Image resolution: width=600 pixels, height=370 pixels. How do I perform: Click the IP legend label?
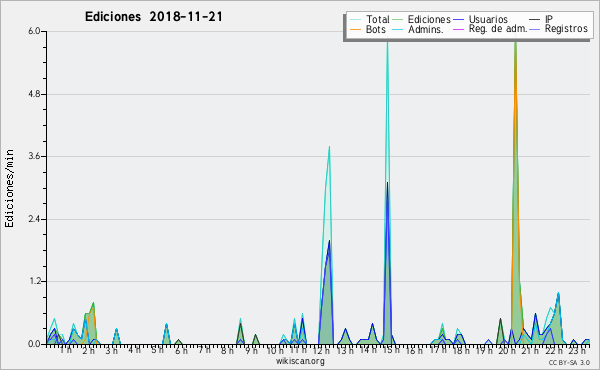pos(549,19)
